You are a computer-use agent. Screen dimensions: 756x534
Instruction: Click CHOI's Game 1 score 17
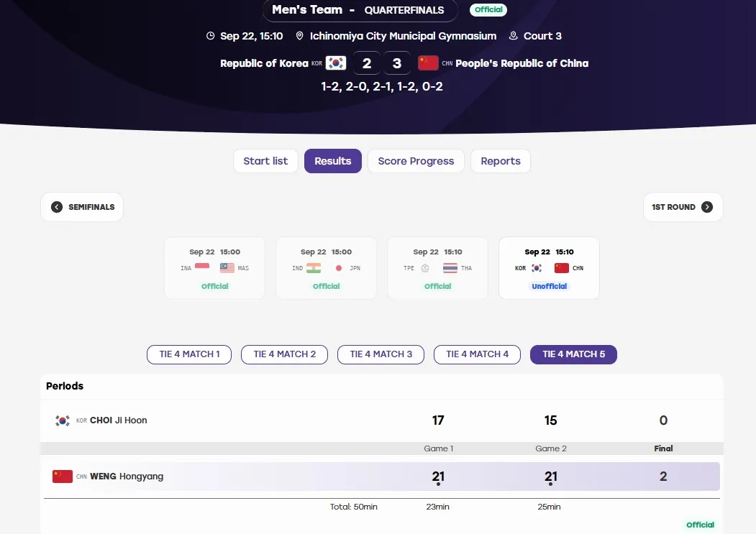pos(438,420)
